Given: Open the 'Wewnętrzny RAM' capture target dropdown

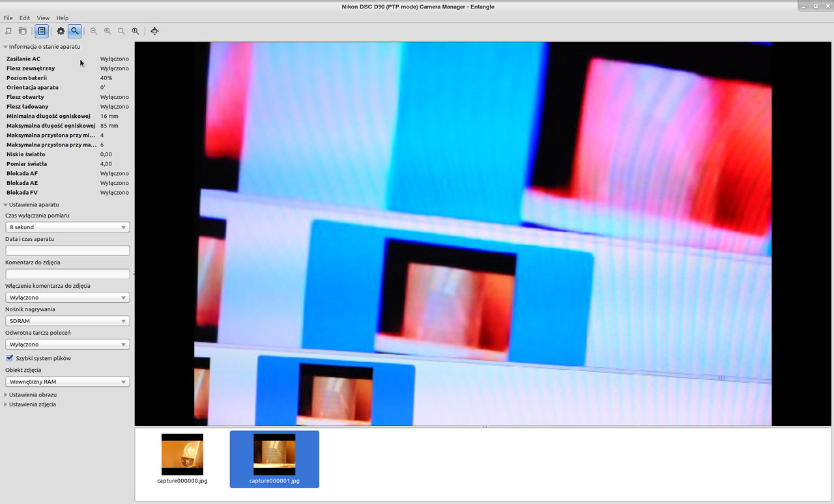Looking at the screenshot, I should tap(67, 382).
